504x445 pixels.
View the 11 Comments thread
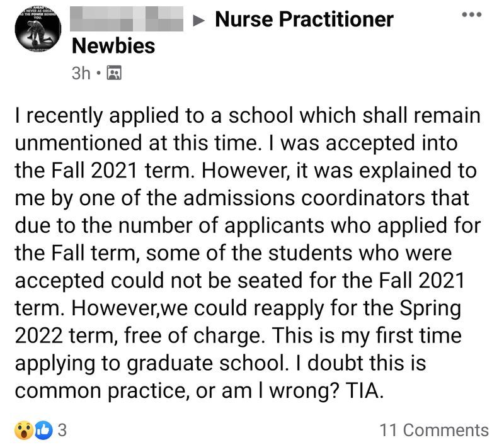(x=434, y=431)
